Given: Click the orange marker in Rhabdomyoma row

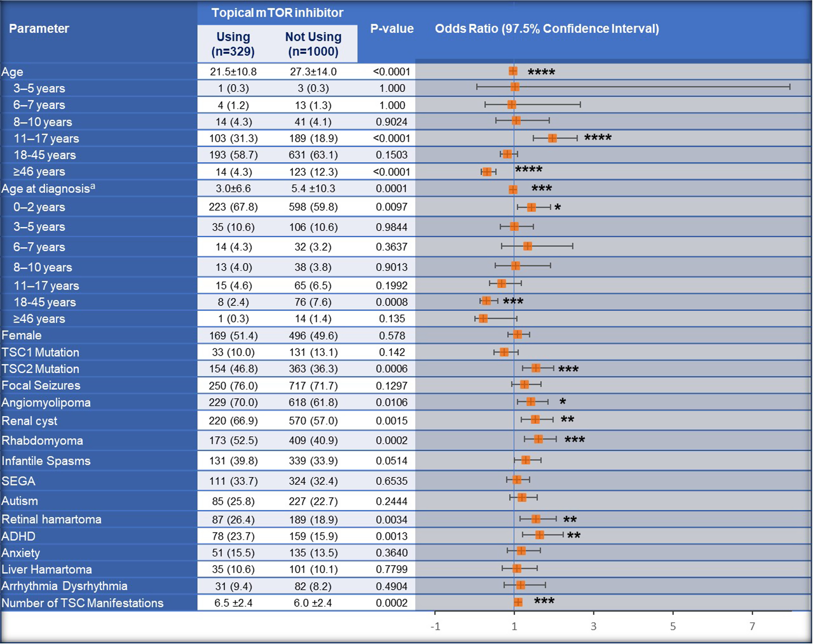Looking at the screenshot, I should coord(538,439).
